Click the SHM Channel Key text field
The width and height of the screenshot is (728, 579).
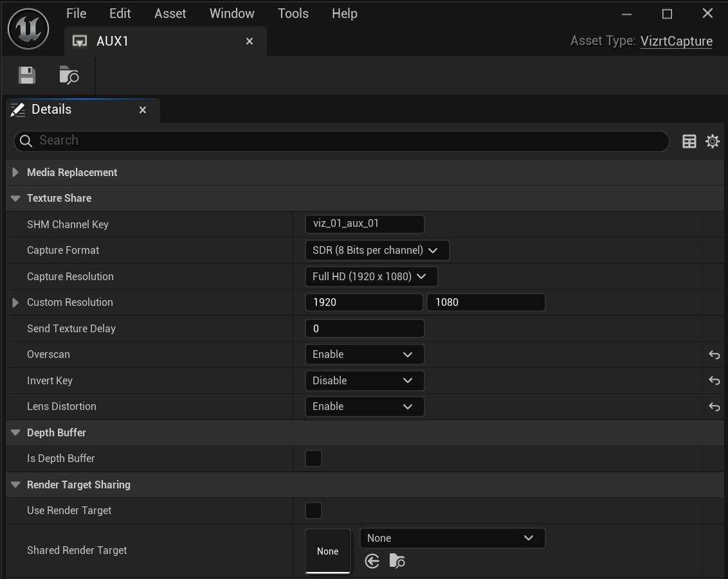(x=364, y=224)
